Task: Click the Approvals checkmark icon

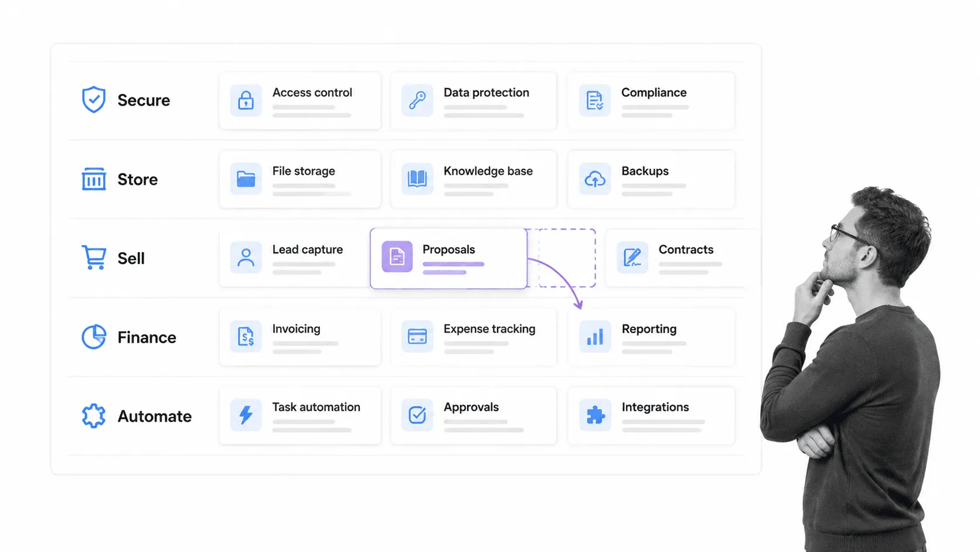Action: click(x=417, y=415)
